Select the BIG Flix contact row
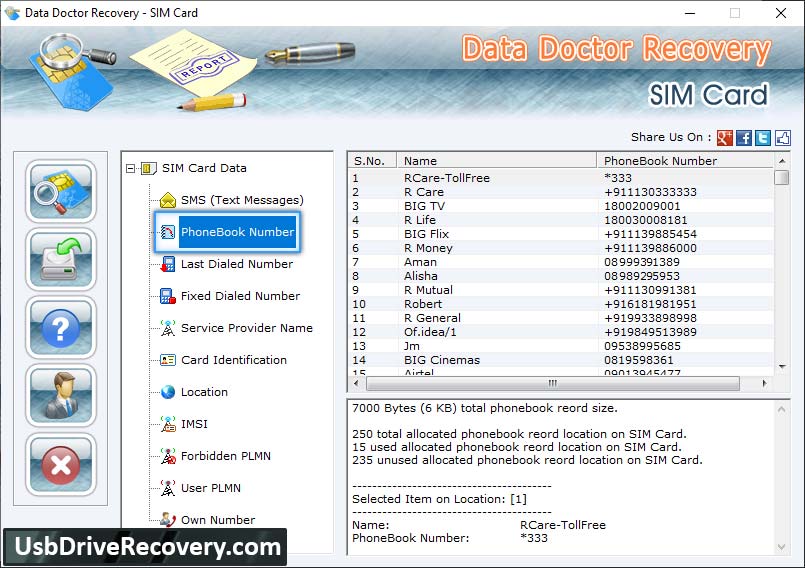This screenshot has width=805, height=568. point(561,234)
